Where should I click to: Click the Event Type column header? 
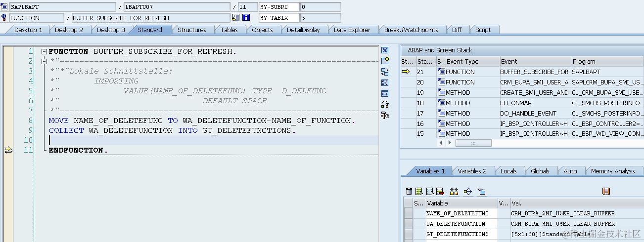[472, 62]
